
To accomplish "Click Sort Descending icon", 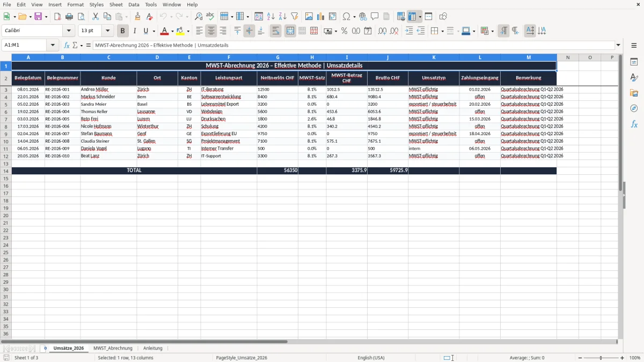I will point(282,17).
